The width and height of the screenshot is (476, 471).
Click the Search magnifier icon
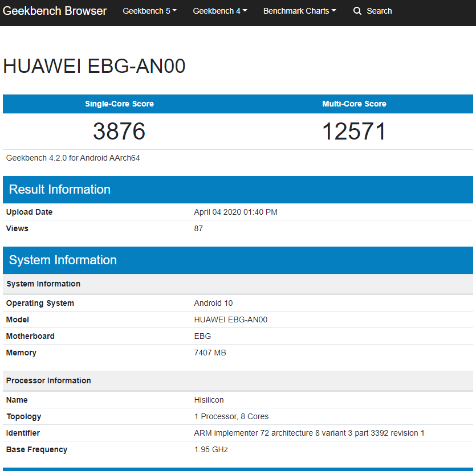pyautogui.click(x=357, y=11)
